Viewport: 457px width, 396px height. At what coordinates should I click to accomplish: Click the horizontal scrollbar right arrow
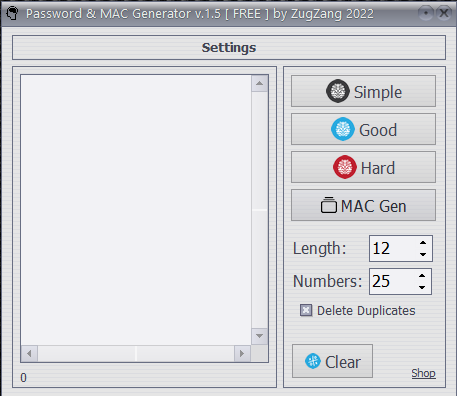click(x=242, y=353)
